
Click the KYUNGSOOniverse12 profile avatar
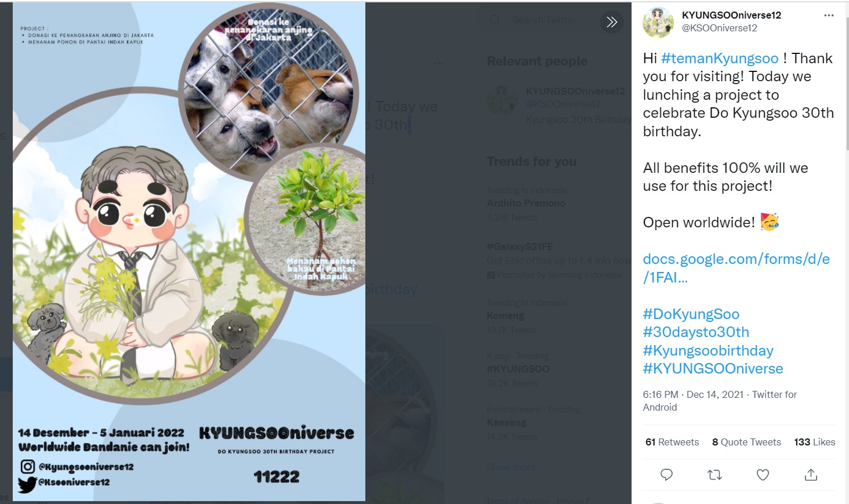click(x=658, y=23)
